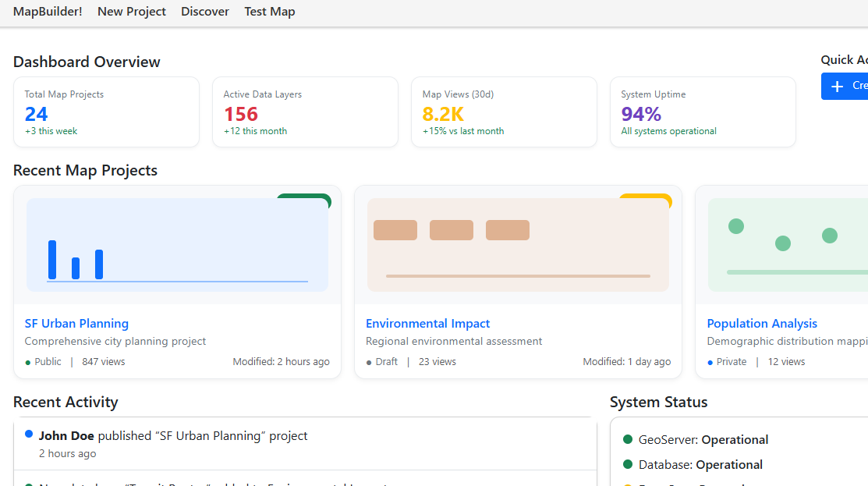Click the blue Create button with plus
The height and width of the screenshot is (486, 868).
(x=845, y=87)
